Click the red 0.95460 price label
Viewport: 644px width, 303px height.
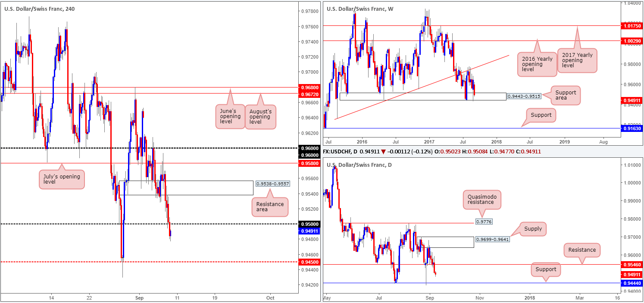633,264
